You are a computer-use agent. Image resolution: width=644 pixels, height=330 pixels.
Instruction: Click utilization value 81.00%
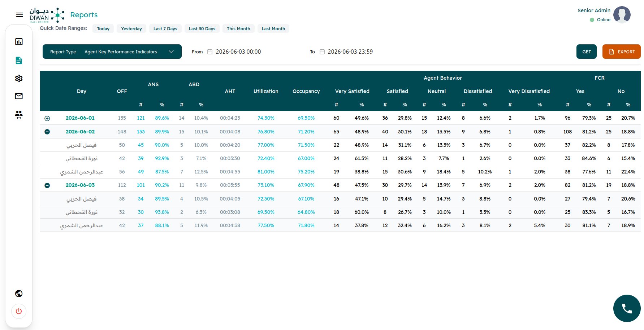266,172
